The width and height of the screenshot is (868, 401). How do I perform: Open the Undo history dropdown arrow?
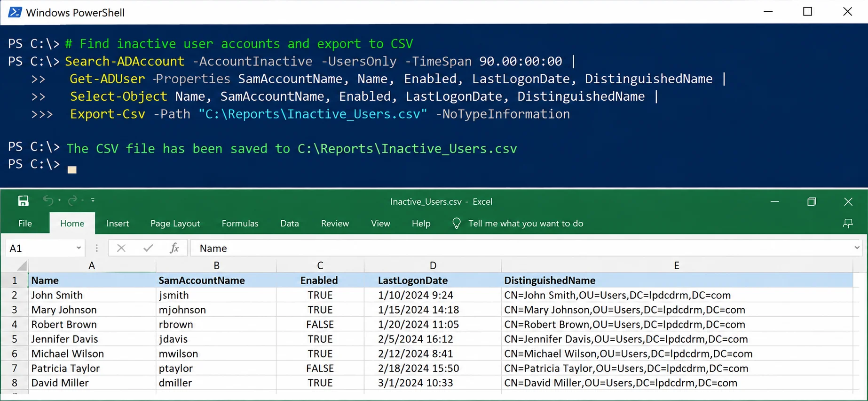click(x=59, y=200)
